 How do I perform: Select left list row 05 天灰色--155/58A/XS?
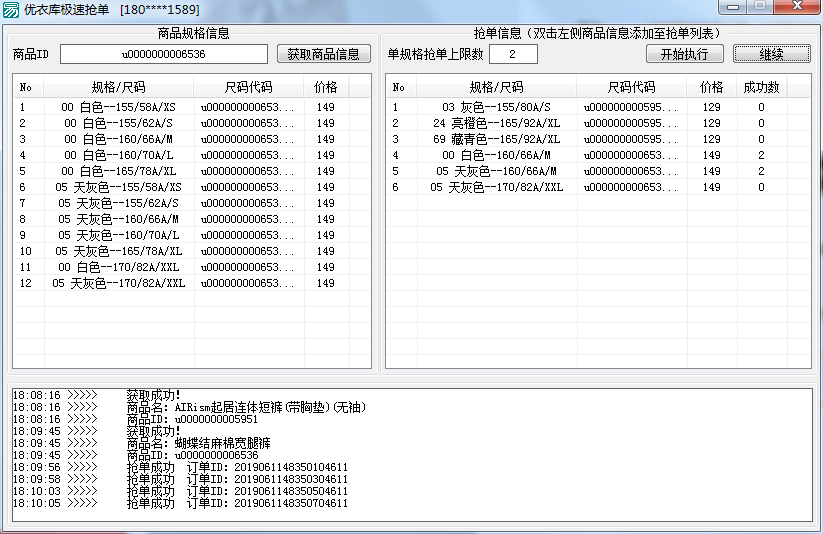point(192,187)
